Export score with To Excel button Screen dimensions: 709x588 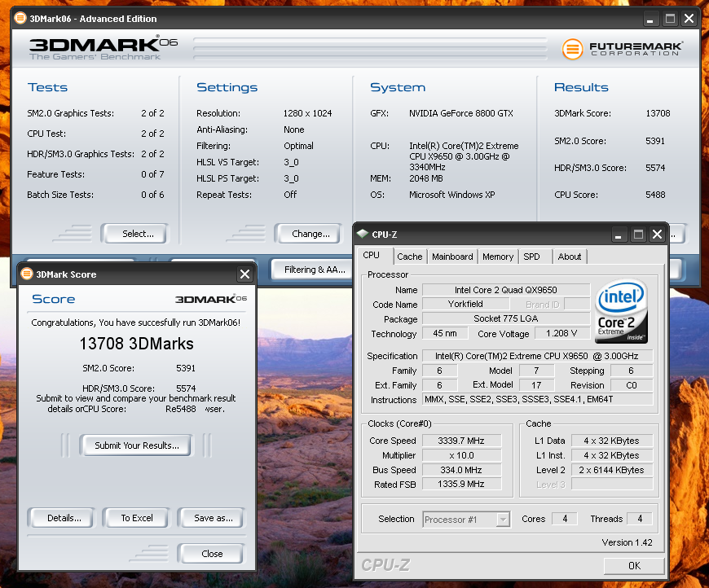(x=136, y=518)
